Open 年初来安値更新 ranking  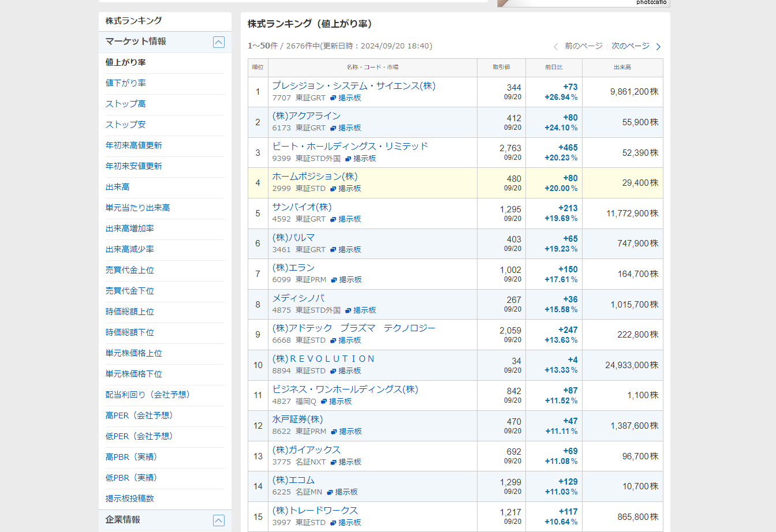[133, 166]
